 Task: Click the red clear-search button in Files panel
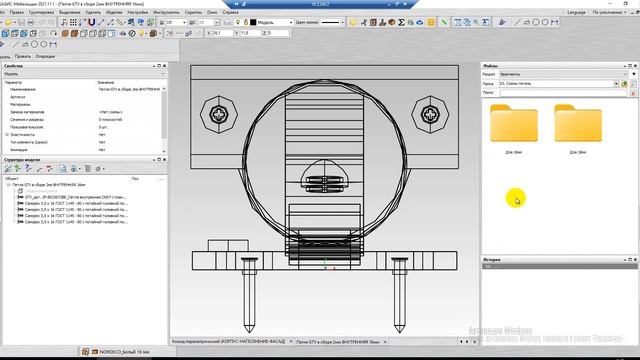(x=633, y=93)
